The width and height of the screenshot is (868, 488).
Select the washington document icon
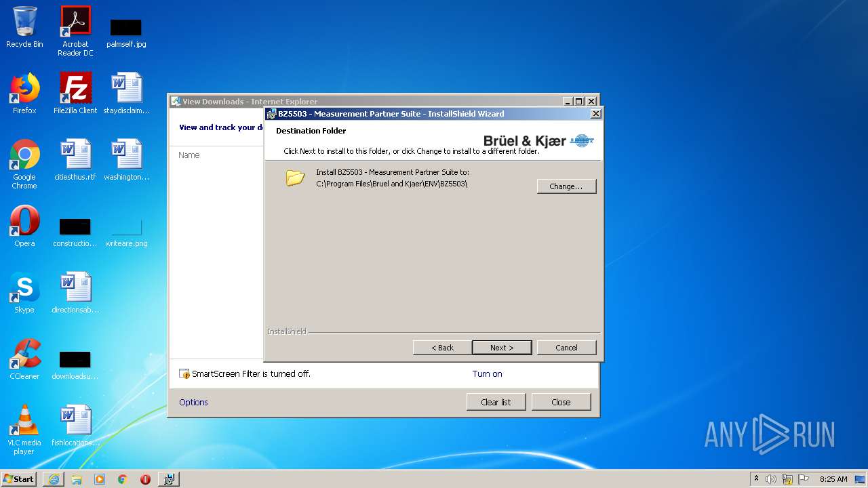point(126,160)
